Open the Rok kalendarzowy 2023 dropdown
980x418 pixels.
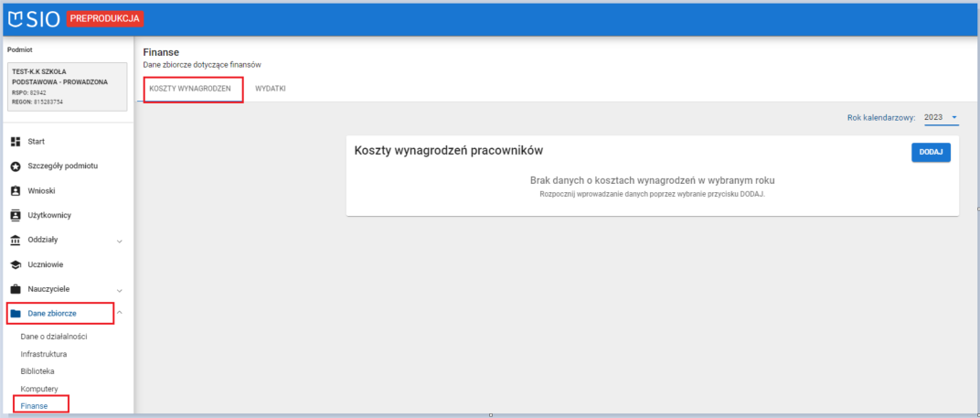(x=942, y=118)
